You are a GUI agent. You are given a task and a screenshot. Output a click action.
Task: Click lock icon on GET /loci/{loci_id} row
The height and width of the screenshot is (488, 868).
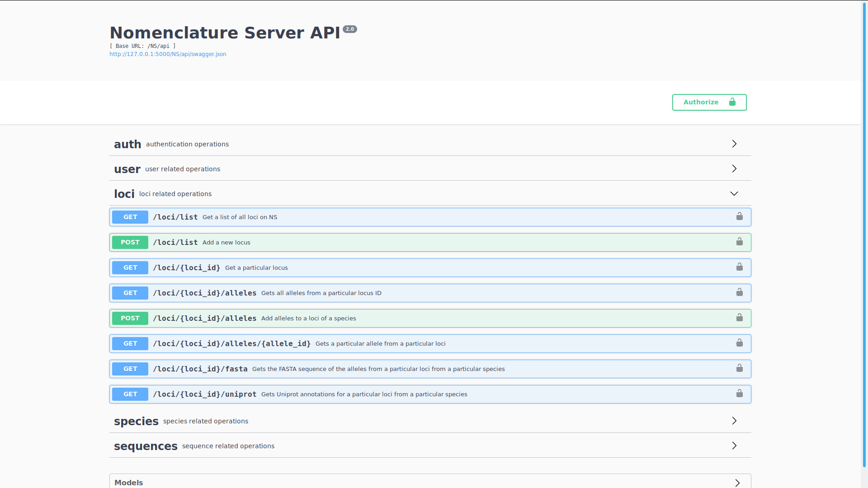(739, 267)
